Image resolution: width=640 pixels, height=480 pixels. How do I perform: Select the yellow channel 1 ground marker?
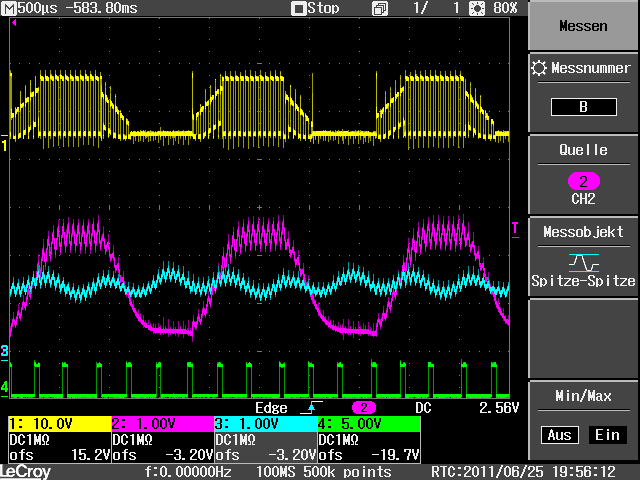point(4,144)
